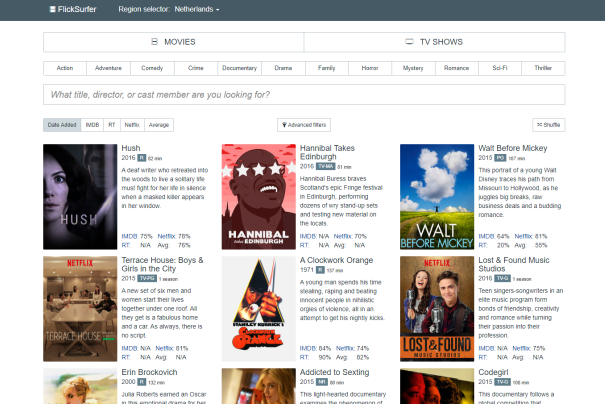Open the Walt Before Mickey poster
Screen dimensions: 605x404
click(x=437, y=197)
